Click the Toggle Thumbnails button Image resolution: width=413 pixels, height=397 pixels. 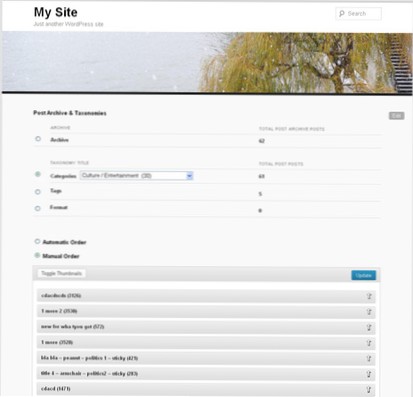click(x=61, y=273)
